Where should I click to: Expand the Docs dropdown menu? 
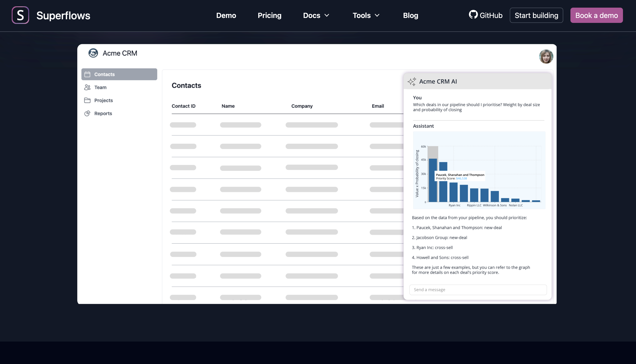316,15
